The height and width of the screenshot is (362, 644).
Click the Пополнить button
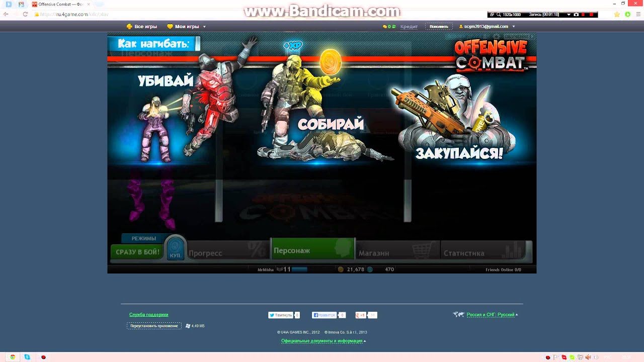pyautogui.click(x=439, y=27)
